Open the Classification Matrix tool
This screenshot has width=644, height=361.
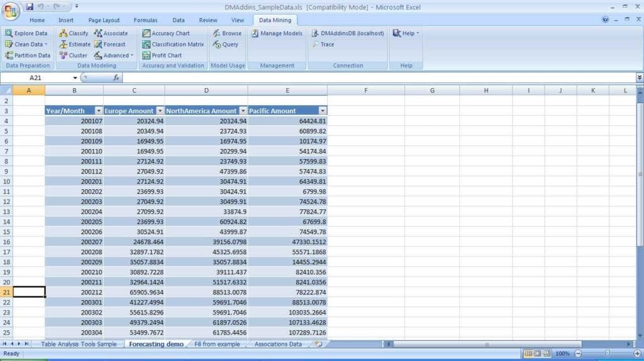click(173, 45)
